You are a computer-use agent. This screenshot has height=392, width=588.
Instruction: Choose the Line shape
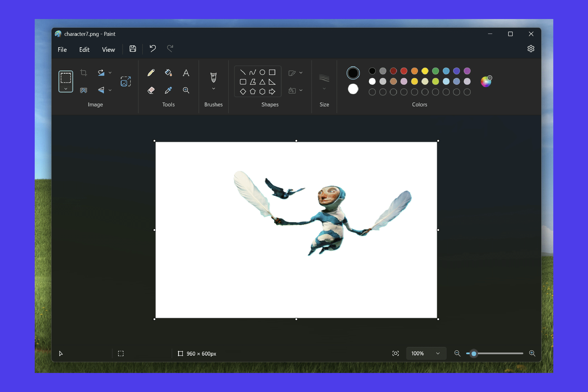click(x=243, y=72)
